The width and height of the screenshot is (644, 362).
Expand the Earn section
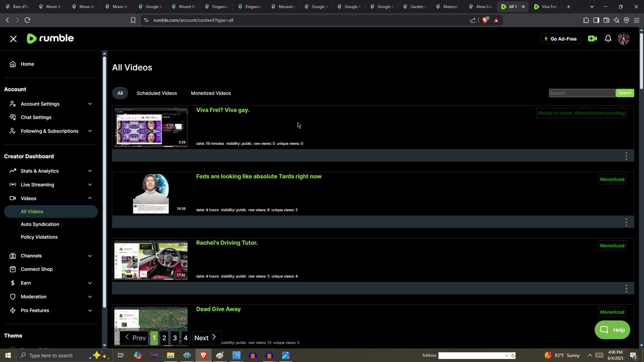click(x=90, y=283)
